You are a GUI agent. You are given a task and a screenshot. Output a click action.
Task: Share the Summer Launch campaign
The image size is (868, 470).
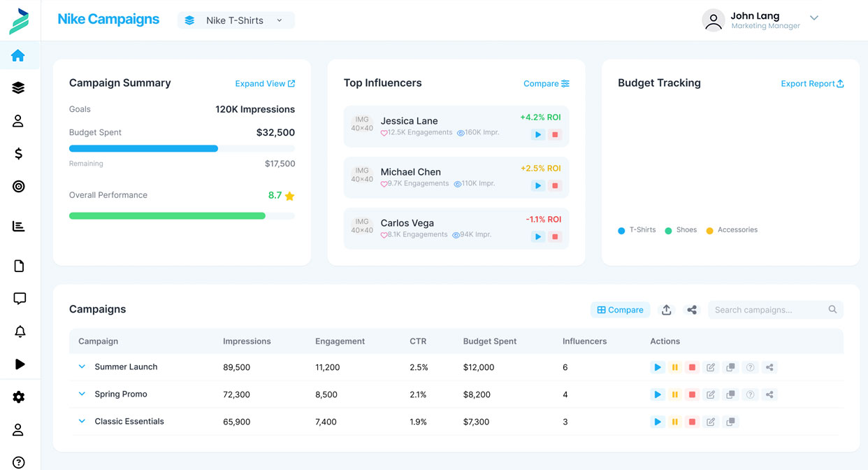[x=769, y=367]
